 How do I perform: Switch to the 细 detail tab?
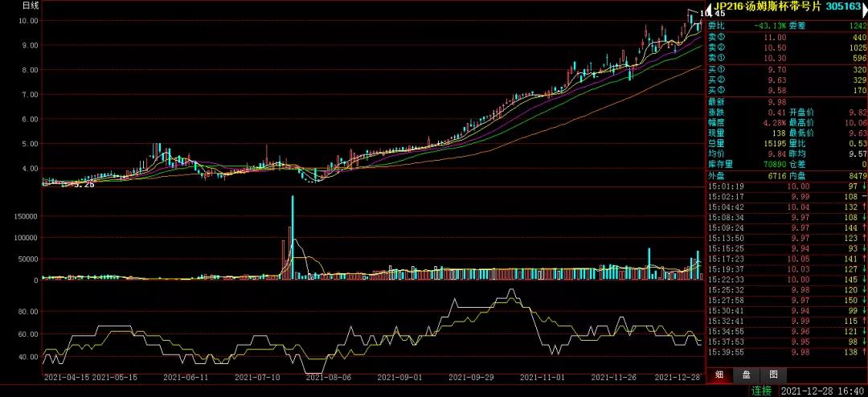pyautogui.click(x=719, y=374)
